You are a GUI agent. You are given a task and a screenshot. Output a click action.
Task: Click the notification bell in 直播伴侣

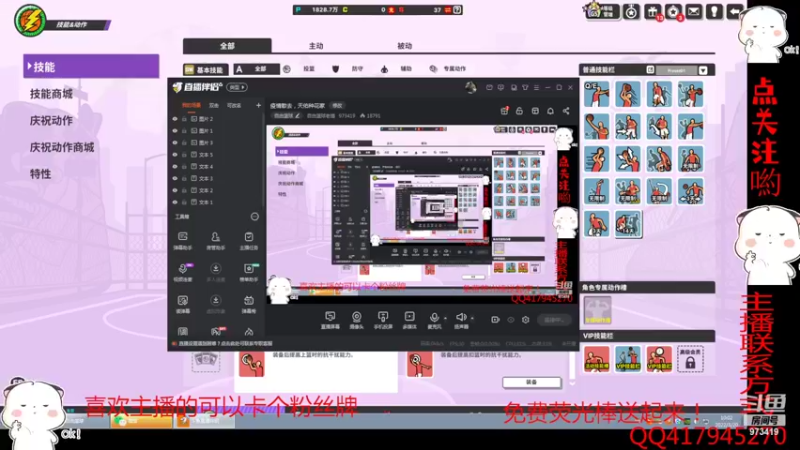tap(551, 111)
